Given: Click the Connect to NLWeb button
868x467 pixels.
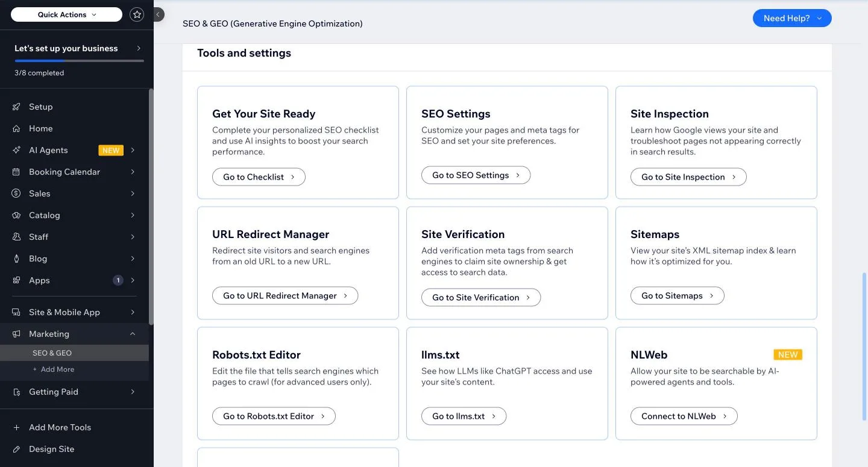Looking at the screenshot, I should [684, 416].
